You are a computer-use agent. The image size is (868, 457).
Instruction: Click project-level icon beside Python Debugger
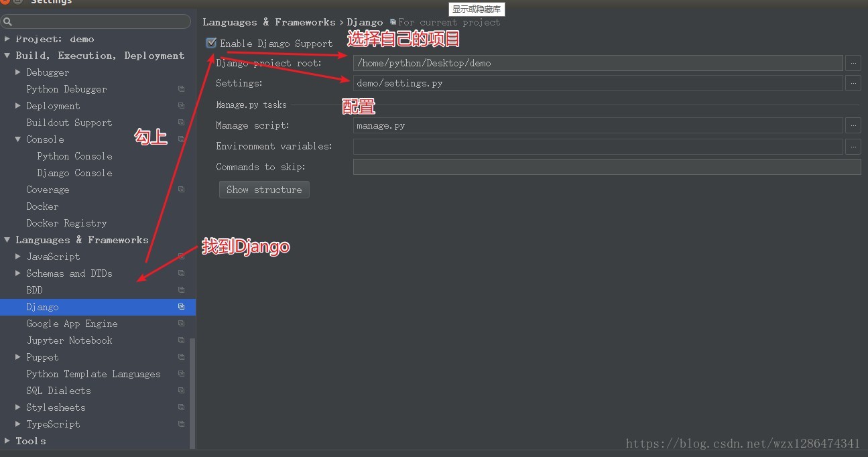(x=181, y=89)
